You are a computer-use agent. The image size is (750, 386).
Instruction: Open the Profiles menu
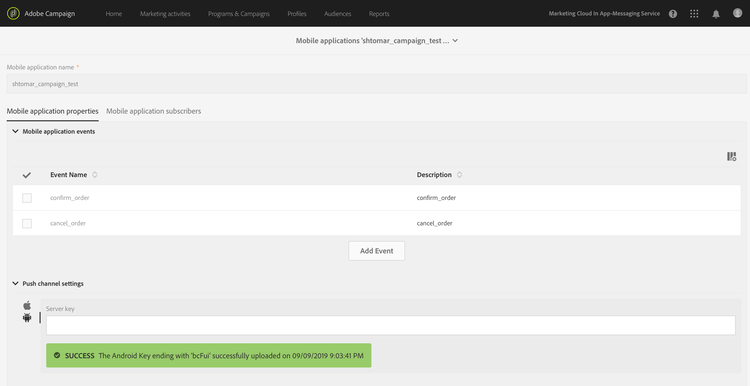click(x=297, y=14)
